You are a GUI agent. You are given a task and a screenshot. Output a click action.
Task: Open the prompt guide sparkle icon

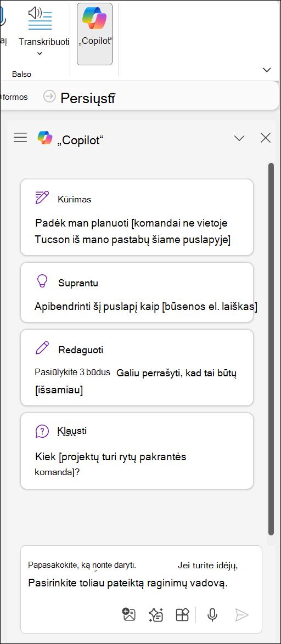click(156, 614)
